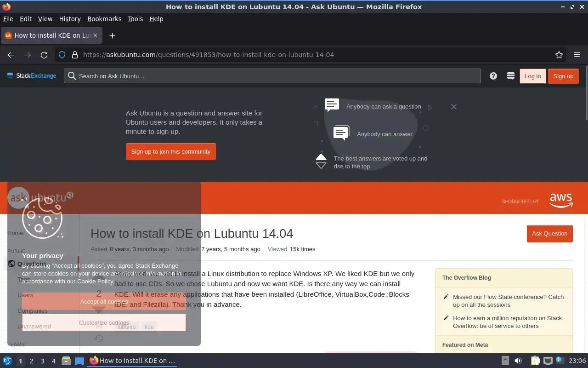Click the browser Back arrow
The image size is (588, 368).
[11, 55]
